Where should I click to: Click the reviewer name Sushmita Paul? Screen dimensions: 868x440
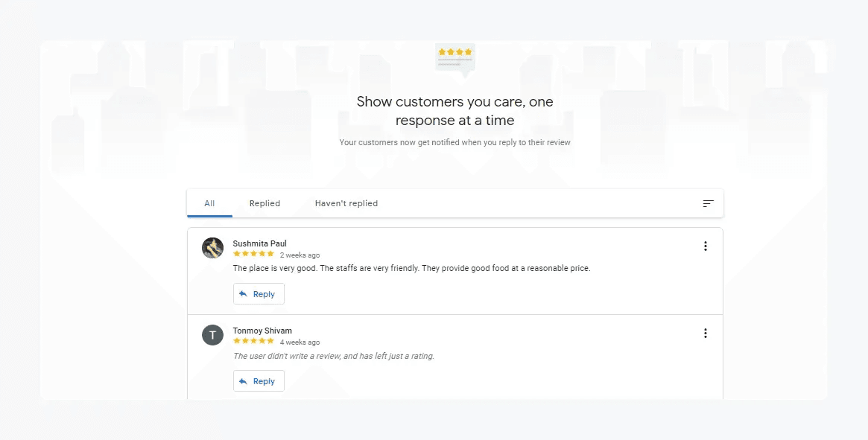[x=259, y=243]
